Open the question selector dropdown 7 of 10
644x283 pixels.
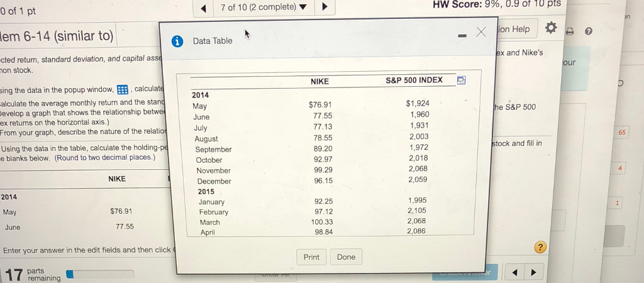(x=264, y=7)
